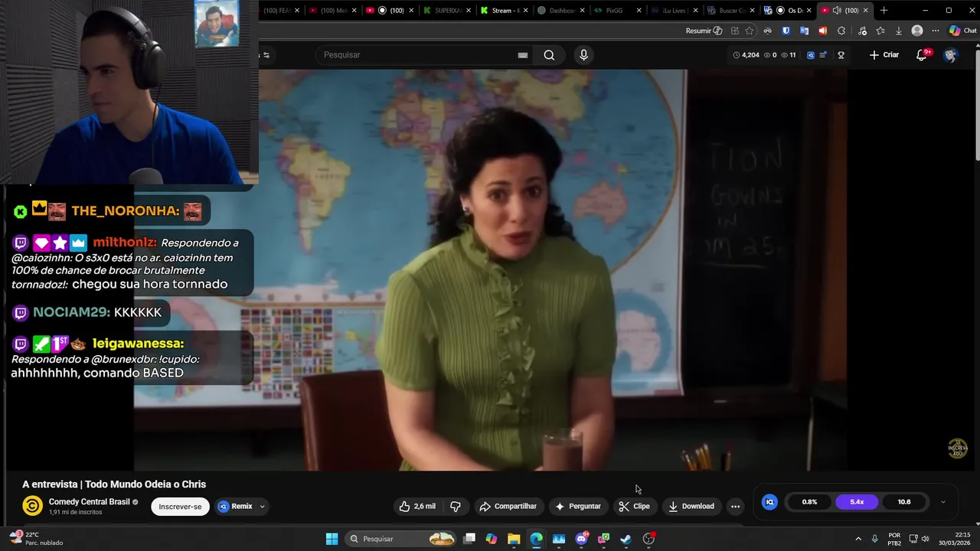Click the video player to pause
This screenshot has width=980, height=551.
point(490,269)
